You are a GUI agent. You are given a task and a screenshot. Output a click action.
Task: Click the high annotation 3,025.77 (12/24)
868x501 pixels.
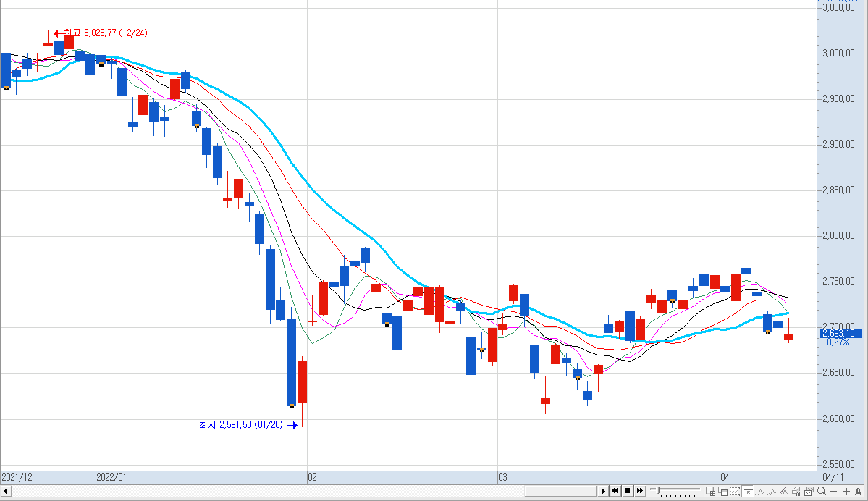[x=106, y=33]
